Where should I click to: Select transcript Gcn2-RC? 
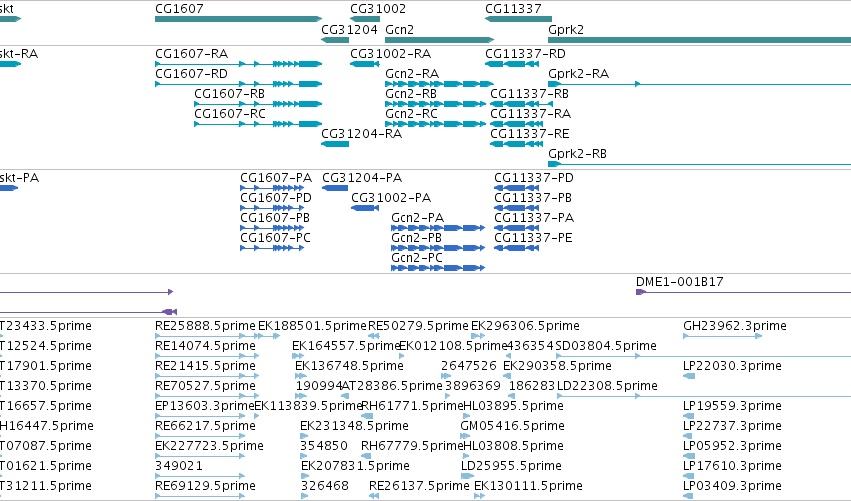[x=435, y=124]
